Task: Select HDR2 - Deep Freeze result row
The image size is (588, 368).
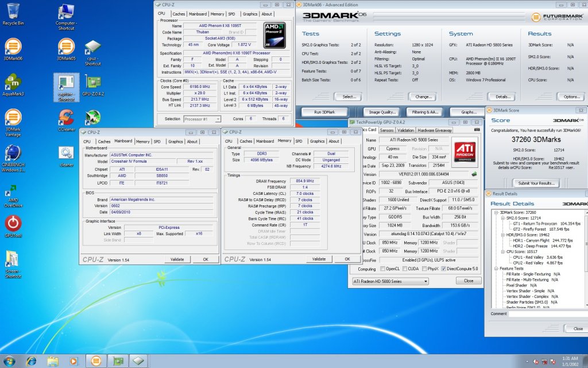Action: (x=542, y=246)
